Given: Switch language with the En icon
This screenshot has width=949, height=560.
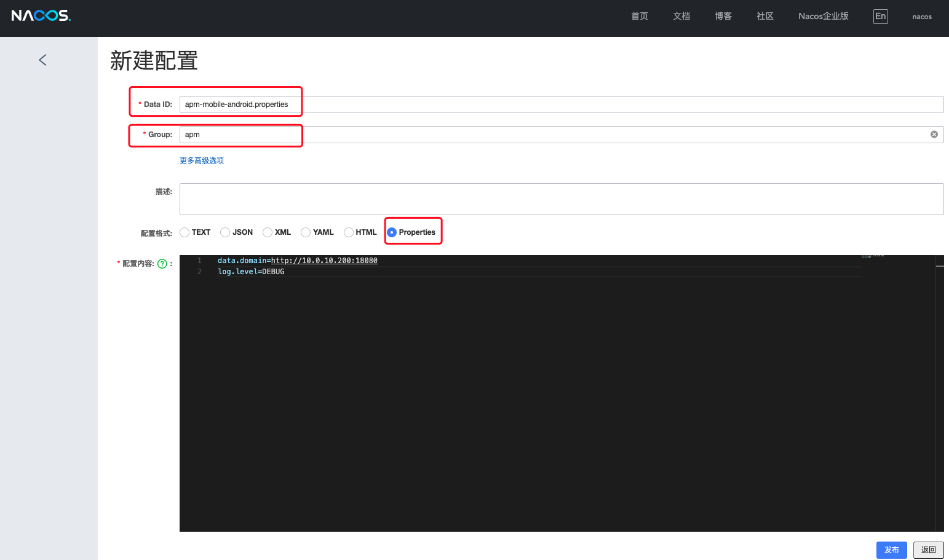Looking at the screenshot, I should pyautogui.click(x=881, y=17).
